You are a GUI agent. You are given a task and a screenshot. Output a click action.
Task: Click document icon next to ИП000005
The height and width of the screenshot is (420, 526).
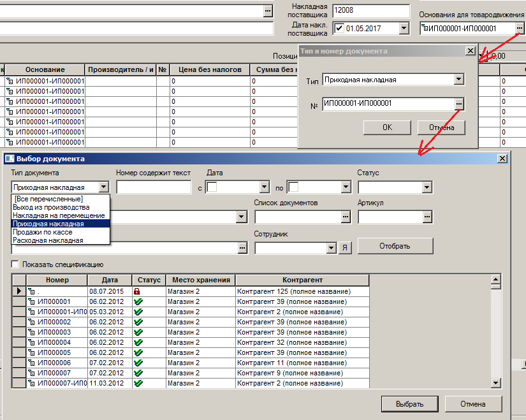pos(31,352)
